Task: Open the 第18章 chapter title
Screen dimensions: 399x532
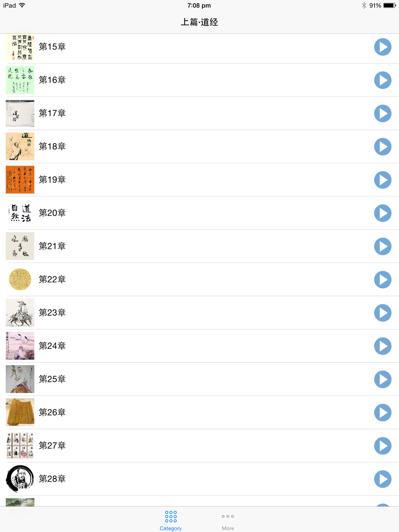Action: pyautogui.click(x=52, y=146)
